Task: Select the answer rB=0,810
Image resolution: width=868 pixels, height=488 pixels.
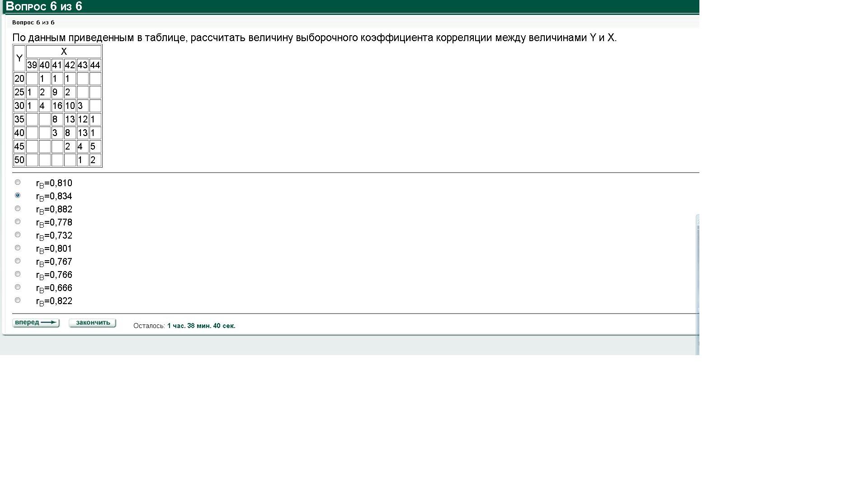Action: [18, 182]
